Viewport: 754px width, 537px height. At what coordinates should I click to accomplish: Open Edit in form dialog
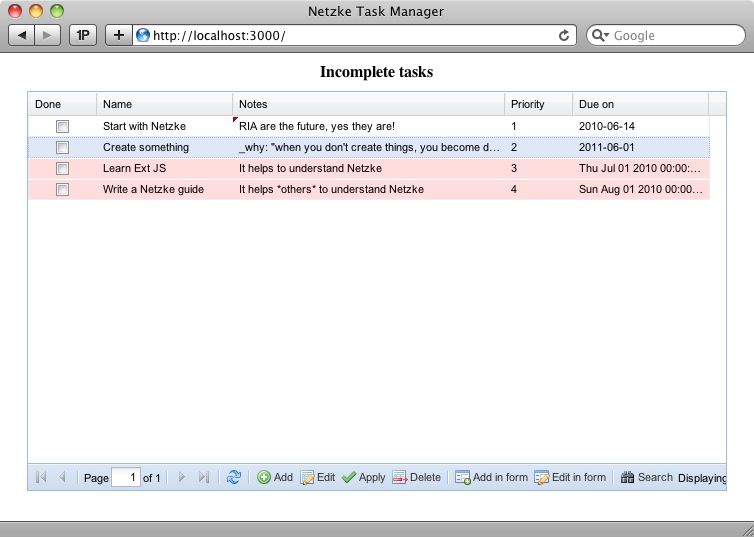(570, 477)
